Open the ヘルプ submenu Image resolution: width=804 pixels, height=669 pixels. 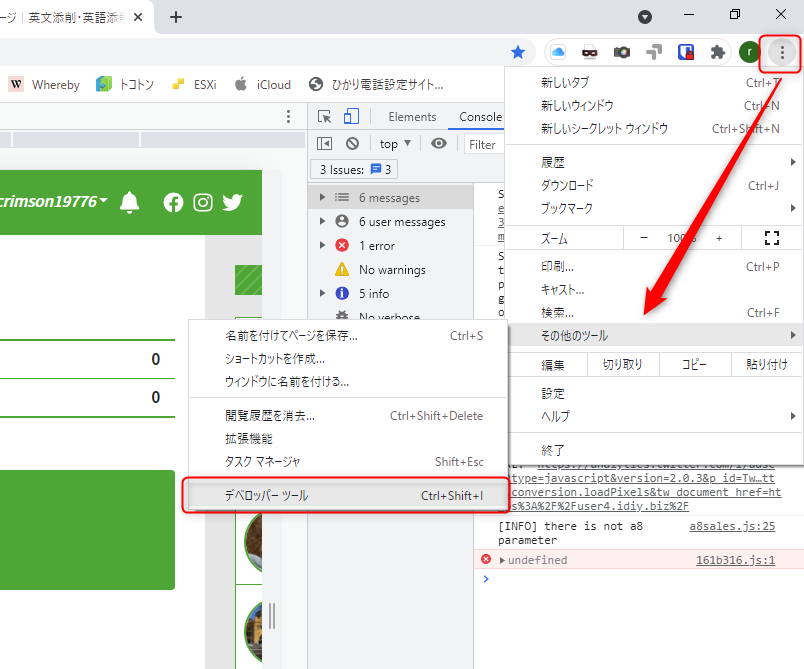tap(654, 416)
